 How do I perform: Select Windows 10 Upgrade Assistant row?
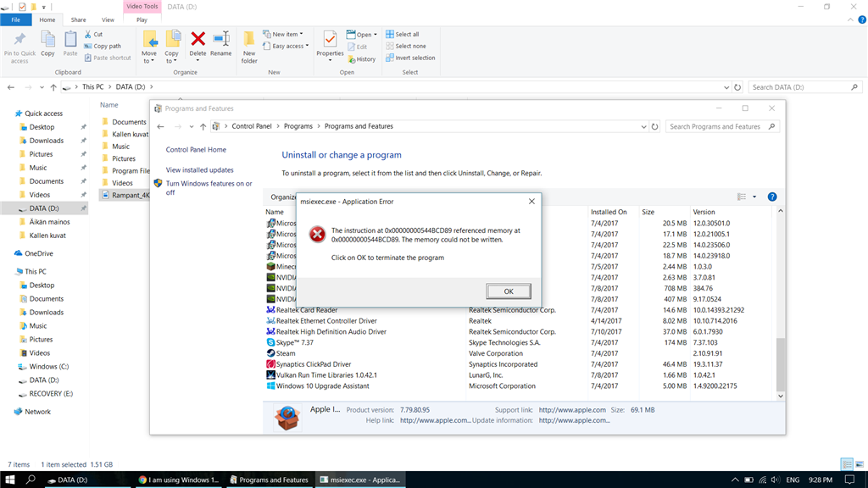click(x=520, y=386)
